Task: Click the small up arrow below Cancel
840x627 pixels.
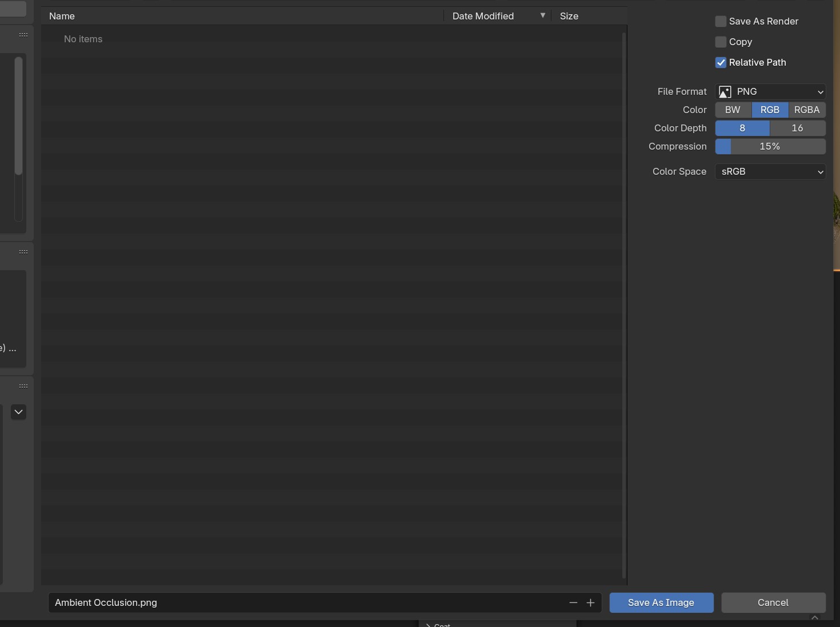Action: 815,617
